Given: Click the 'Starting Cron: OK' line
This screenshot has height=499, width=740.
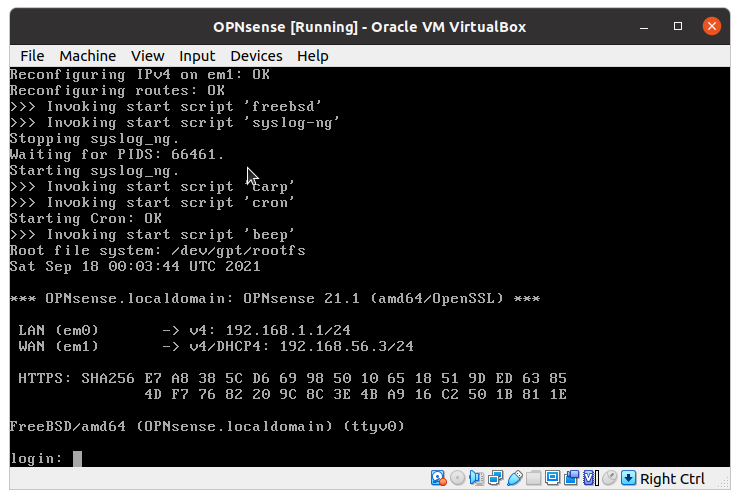Looking at the screenshot, I should click(x=85, y=218).
